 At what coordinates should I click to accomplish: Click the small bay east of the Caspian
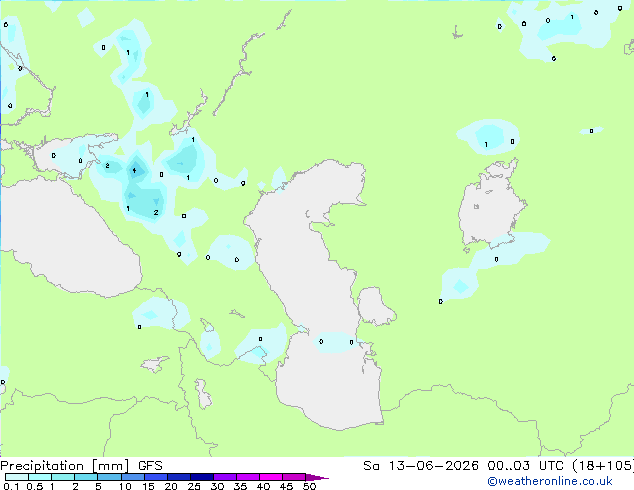[374, 306]
